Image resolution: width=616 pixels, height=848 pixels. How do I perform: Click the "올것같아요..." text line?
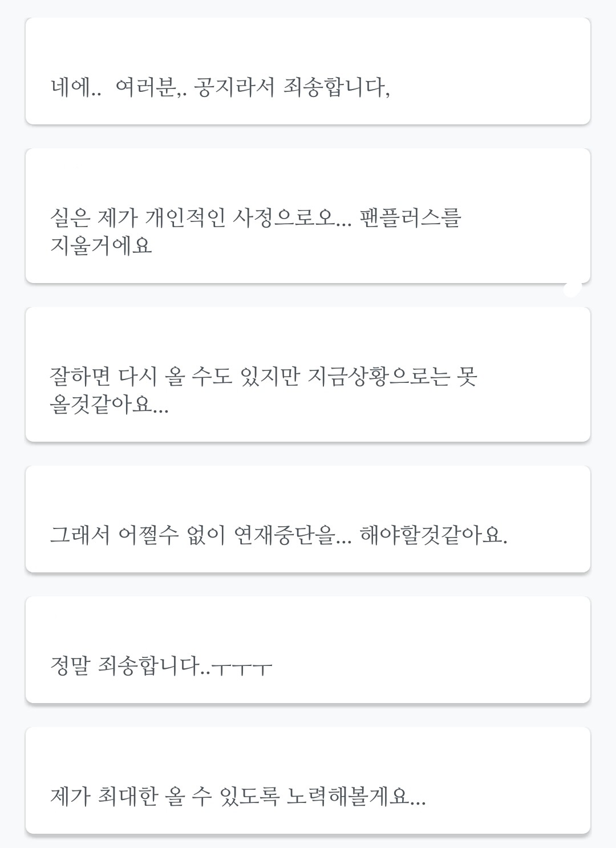[109, 405]
